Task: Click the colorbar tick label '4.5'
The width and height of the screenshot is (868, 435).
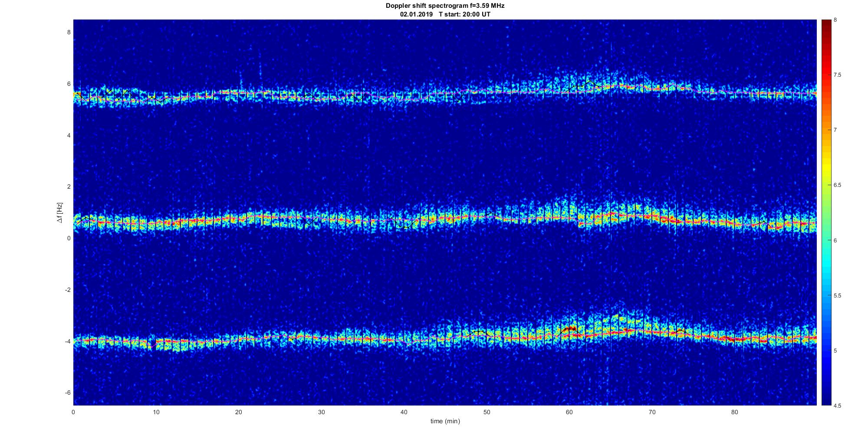Action: pos(837,406)
